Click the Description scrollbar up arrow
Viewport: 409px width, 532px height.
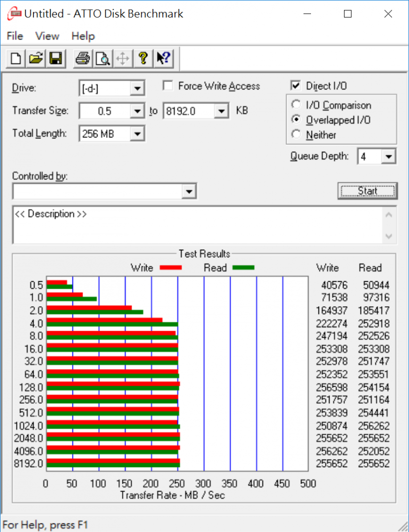point(389,215)
